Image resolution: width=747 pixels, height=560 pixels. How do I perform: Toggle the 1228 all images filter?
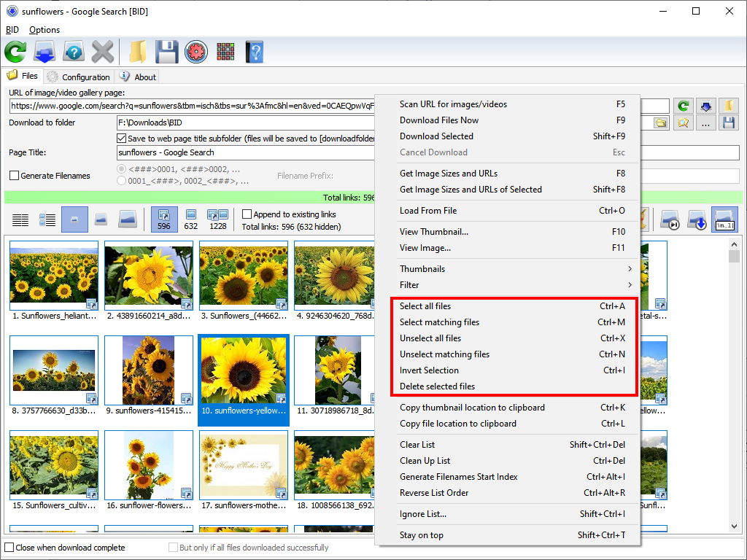point(218,219)
